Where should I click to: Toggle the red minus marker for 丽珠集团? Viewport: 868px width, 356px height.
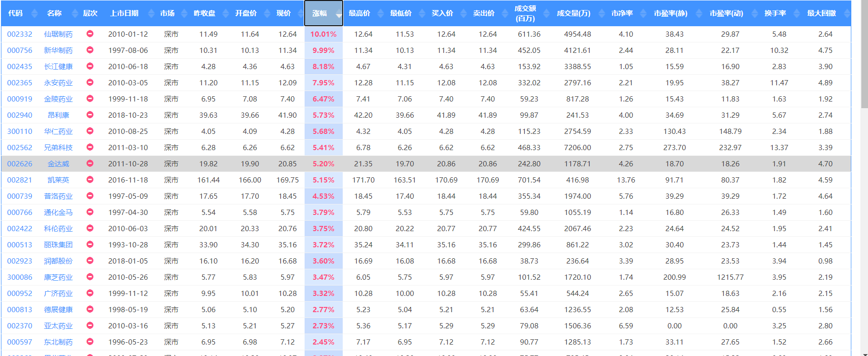[x=90, y=244]
